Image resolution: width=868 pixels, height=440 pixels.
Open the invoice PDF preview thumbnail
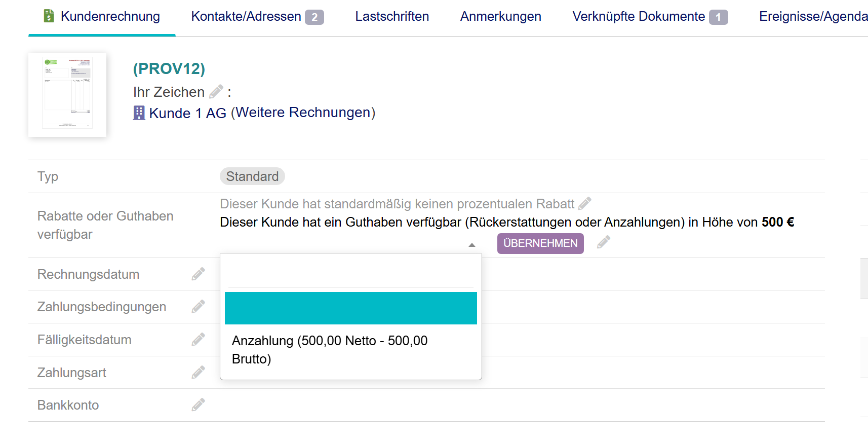pyautogui.click(x=67, y=95)
